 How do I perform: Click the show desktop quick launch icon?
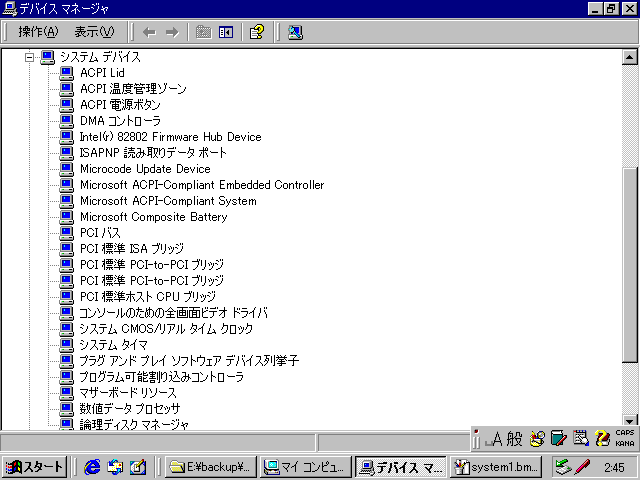point(138,467)
